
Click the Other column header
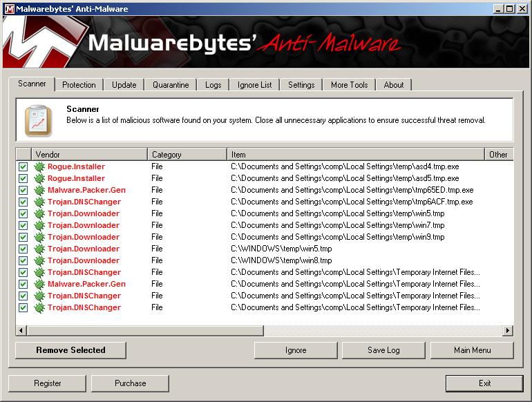(499, 155)
